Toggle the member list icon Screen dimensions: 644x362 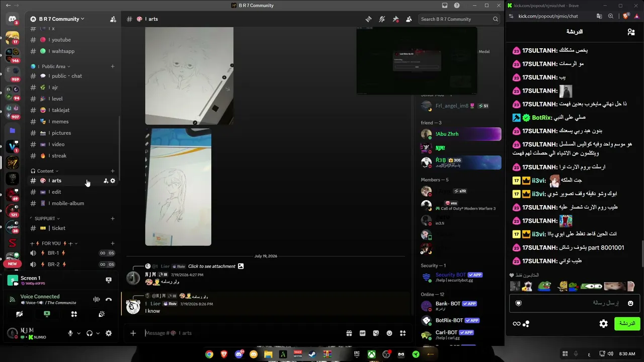coord(409,19)
